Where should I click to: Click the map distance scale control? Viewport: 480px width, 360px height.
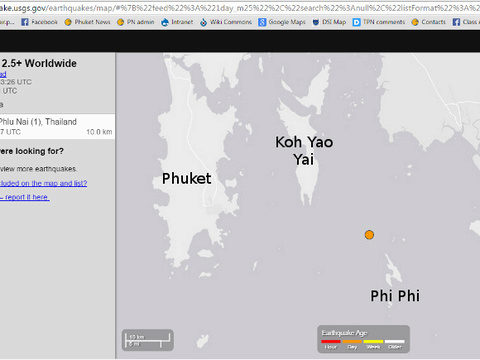coord(148,340)
